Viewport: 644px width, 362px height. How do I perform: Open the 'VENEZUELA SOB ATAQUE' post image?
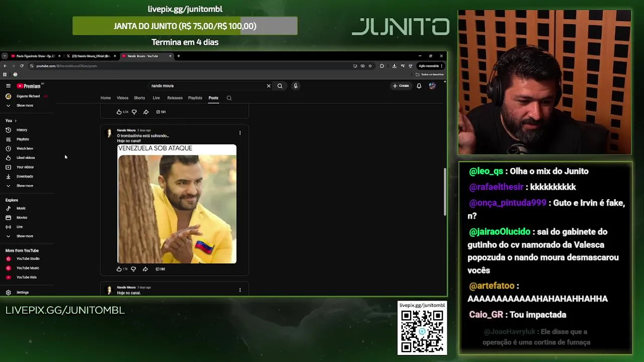[x=177, y=204]
